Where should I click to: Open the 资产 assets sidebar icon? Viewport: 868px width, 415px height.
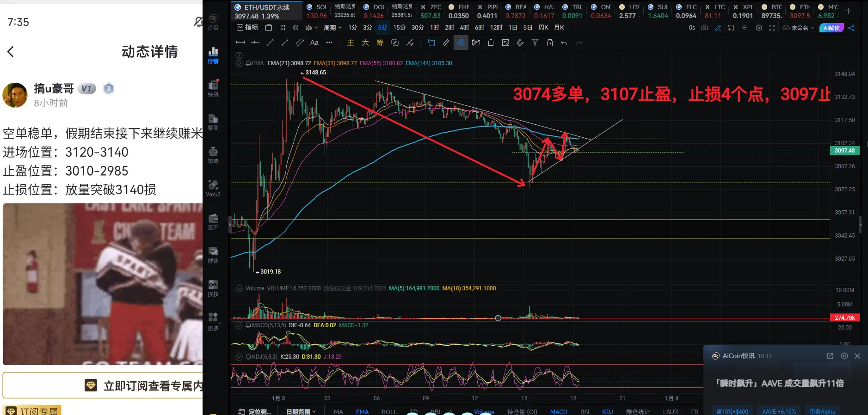tap(213, 221)
